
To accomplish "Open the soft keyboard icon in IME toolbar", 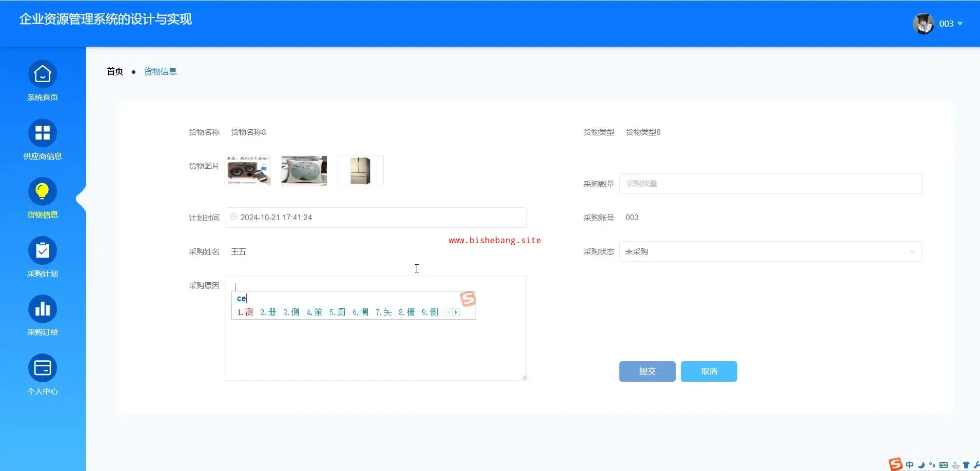I will point(944,465).
